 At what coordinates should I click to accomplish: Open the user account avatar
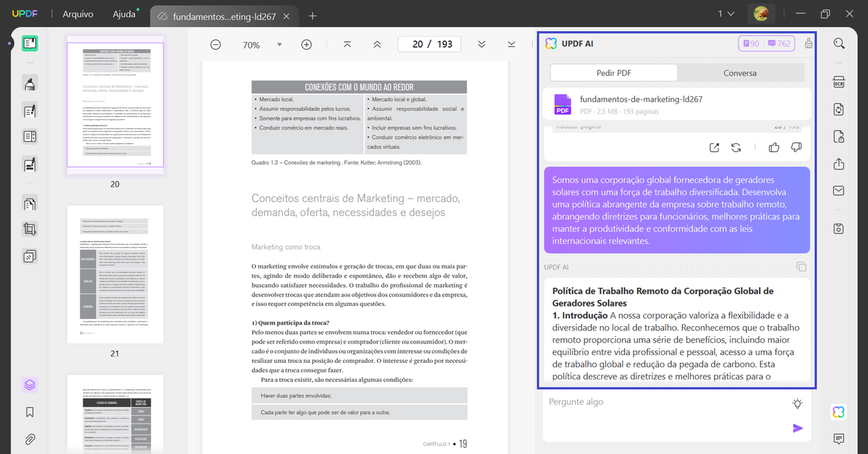(762, 14)
